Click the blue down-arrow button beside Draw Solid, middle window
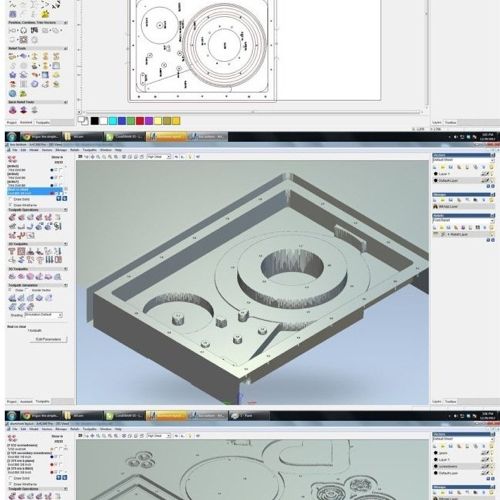This screenshot has height=500, width=500. pyautogui.click(x=65, y=199)
